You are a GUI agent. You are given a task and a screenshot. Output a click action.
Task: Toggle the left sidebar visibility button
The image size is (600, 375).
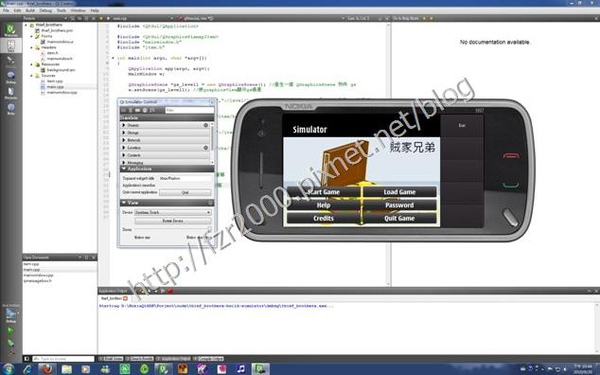coord(26,359)
